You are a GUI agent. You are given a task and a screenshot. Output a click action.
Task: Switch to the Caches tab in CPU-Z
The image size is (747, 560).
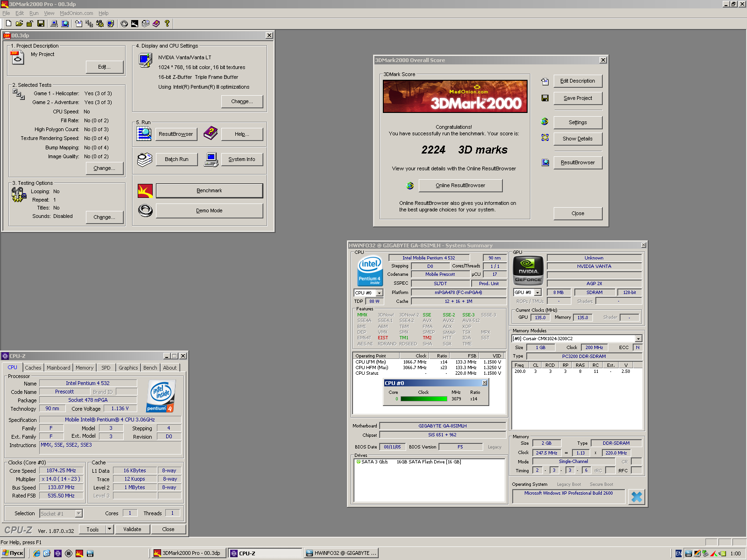[33, 368]
